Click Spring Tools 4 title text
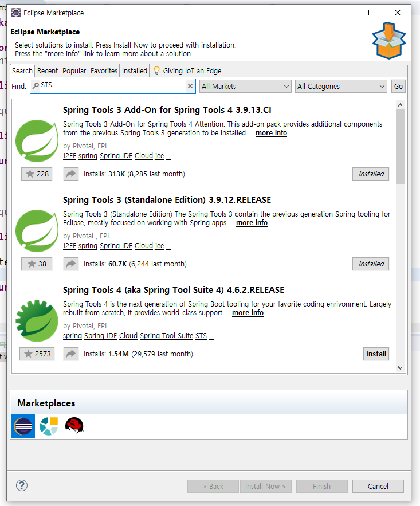This screenshot has width=420, height=506. (174, 290)
